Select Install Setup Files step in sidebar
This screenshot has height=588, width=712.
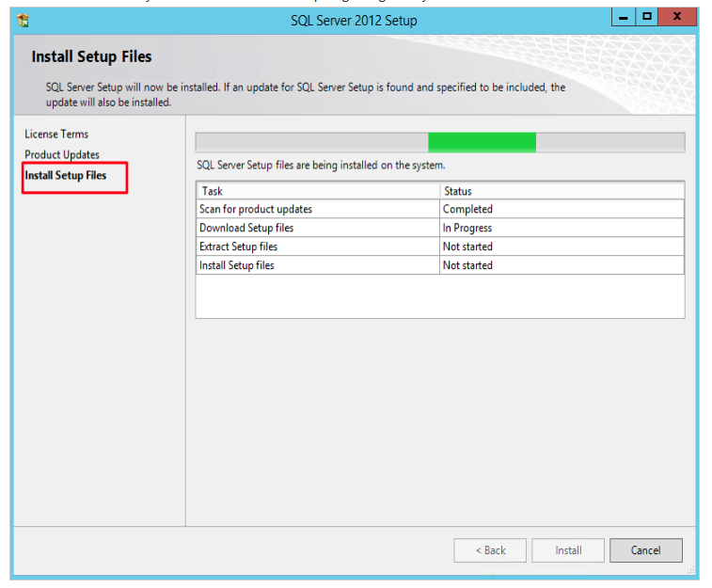66,176
